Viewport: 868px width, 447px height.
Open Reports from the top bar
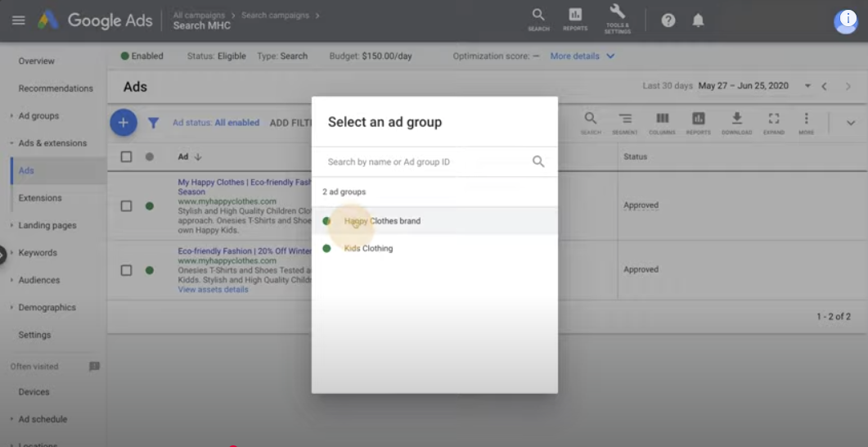pyautogui.click(x=575, y=20)
